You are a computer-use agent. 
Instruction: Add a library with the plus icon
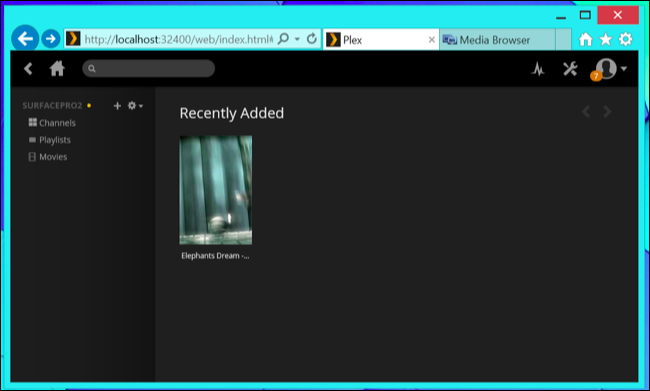117,106
